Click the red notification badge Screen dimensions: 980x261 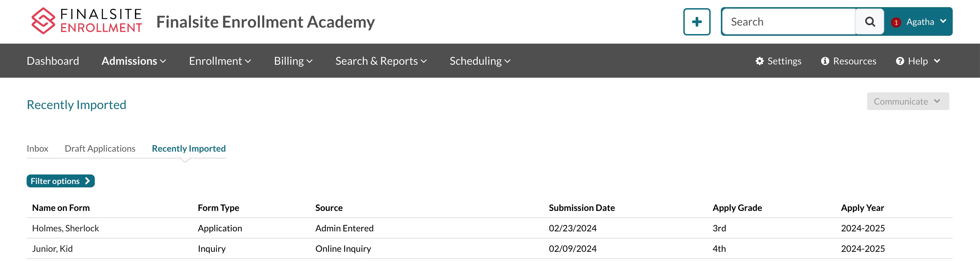pos(896,22)
